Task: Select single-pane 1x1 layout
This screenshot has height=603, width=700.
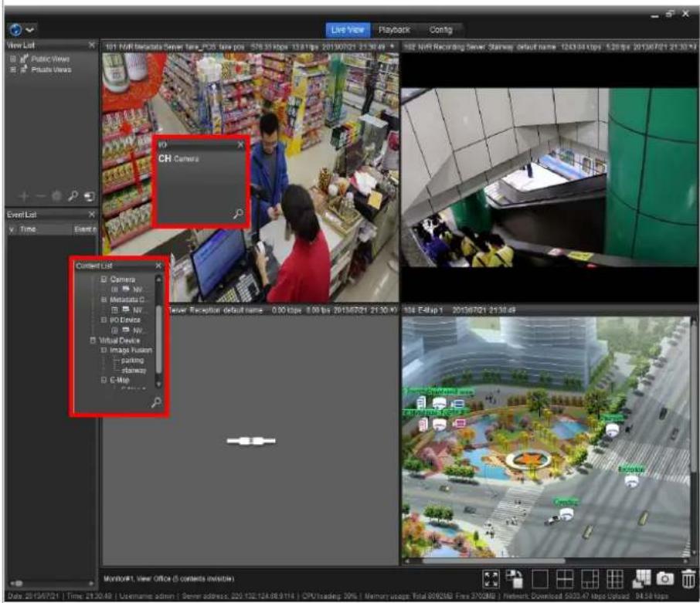Action: [x=540, y=579]
